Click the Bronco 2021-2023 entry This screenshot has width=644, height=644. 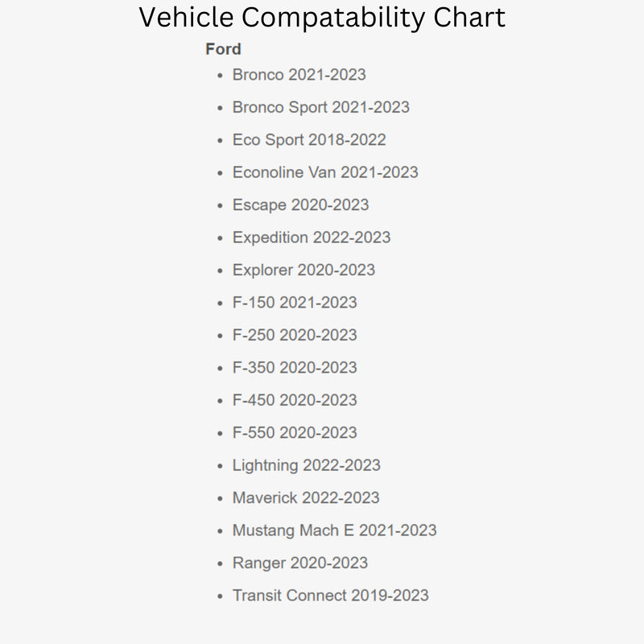tap(299, 75)
